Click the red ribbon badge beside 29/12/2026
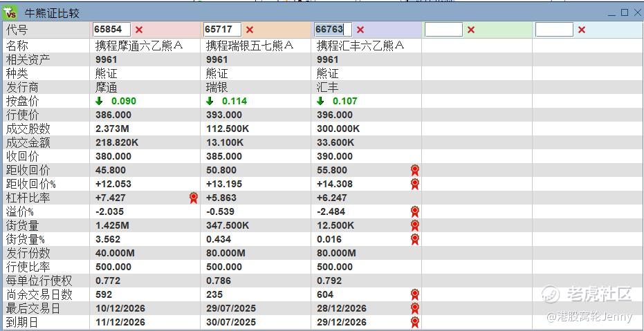The height and width of the screenshot is (331, 644). point(415,323)
